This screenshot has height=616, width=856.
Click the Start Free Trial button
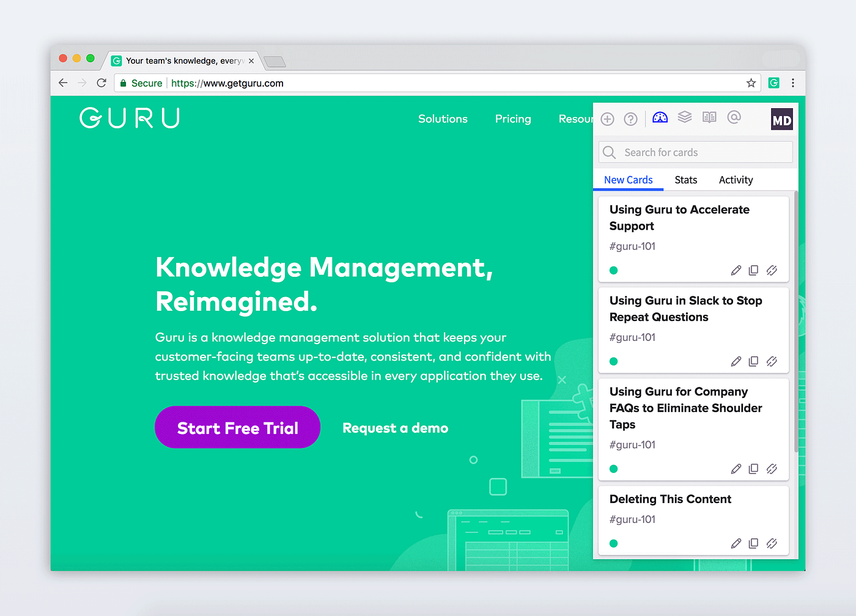point(237,427)
